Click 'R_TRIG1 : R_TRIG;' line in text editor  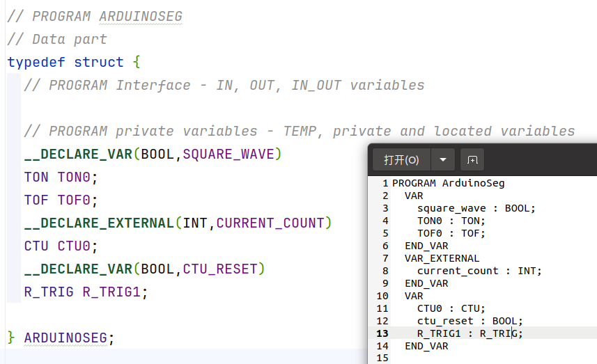(x=470, y=333)
